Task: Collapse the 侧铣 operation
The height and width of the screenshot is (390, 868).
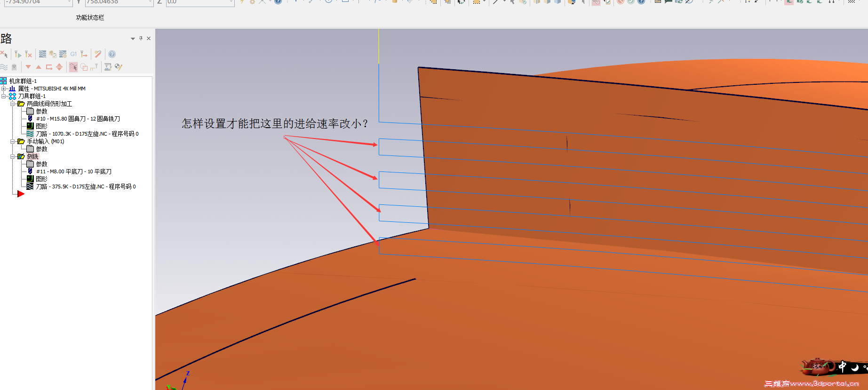Action: [13, 156]
